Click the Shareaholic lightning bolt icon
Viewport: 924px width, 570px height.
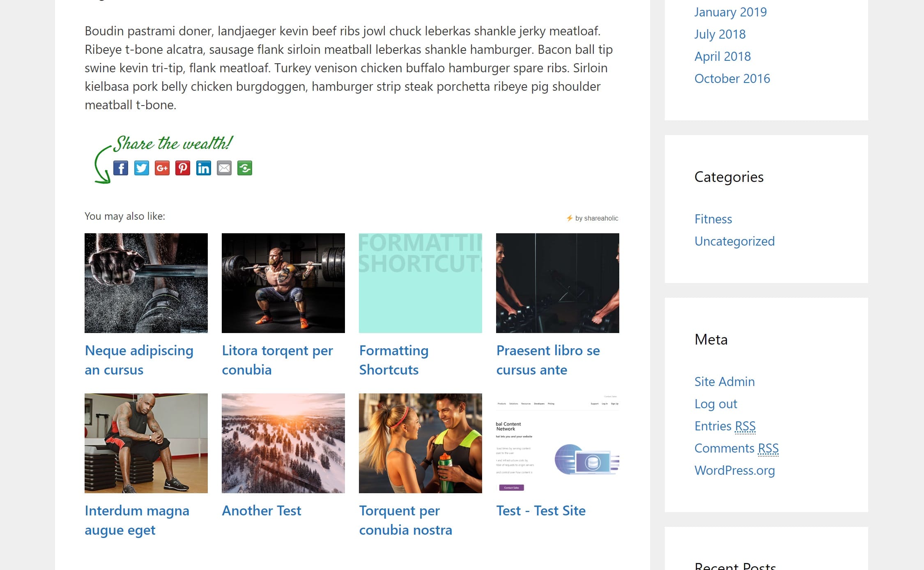tap(569, 218)
